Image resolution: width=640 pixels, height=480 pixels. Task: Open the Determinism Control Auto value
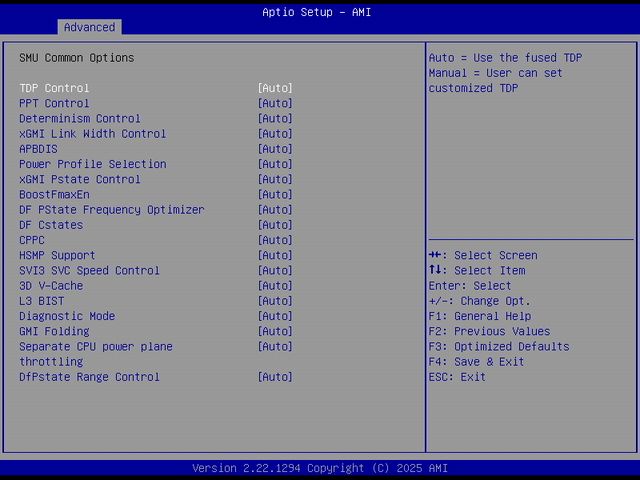coord(275,118)
